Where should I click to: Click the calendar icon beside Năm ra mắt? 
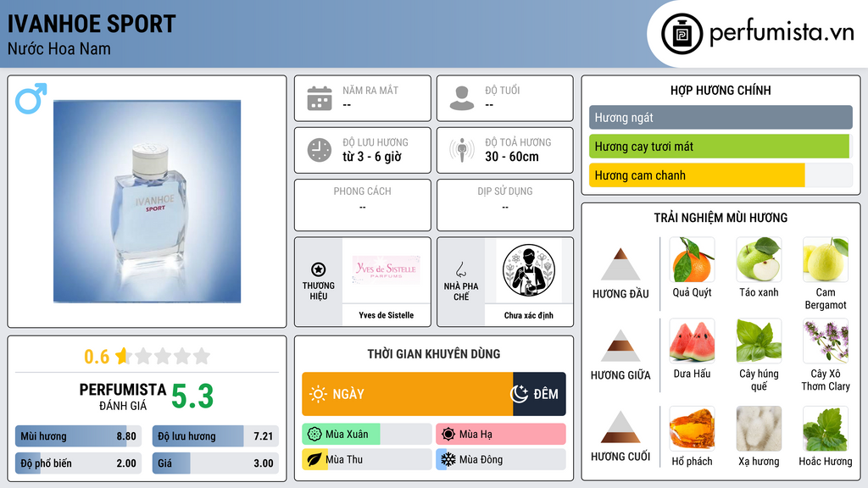coord(320,98)
